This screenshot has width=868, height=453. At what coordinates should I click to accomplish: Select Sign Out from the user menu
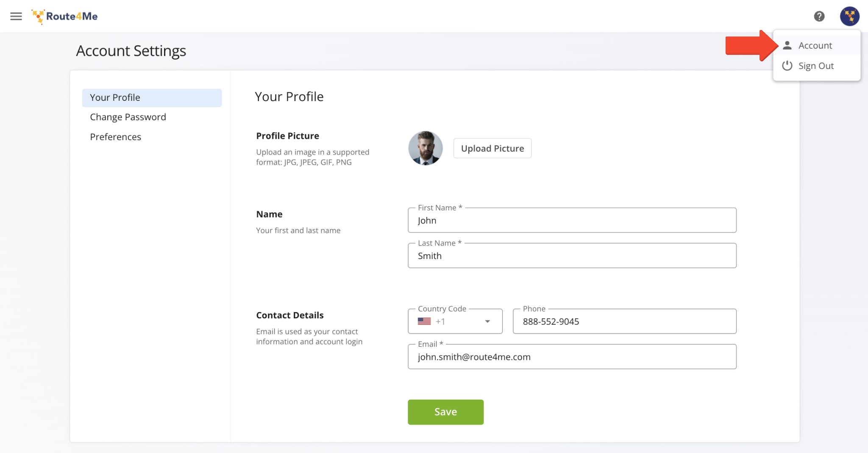pos(815,66)
